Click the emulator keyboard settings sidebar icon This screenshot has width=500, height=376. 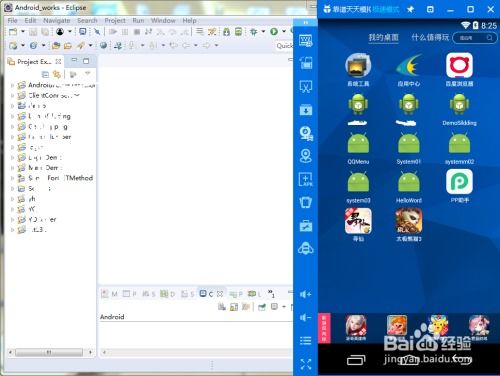tap(306, 40)
